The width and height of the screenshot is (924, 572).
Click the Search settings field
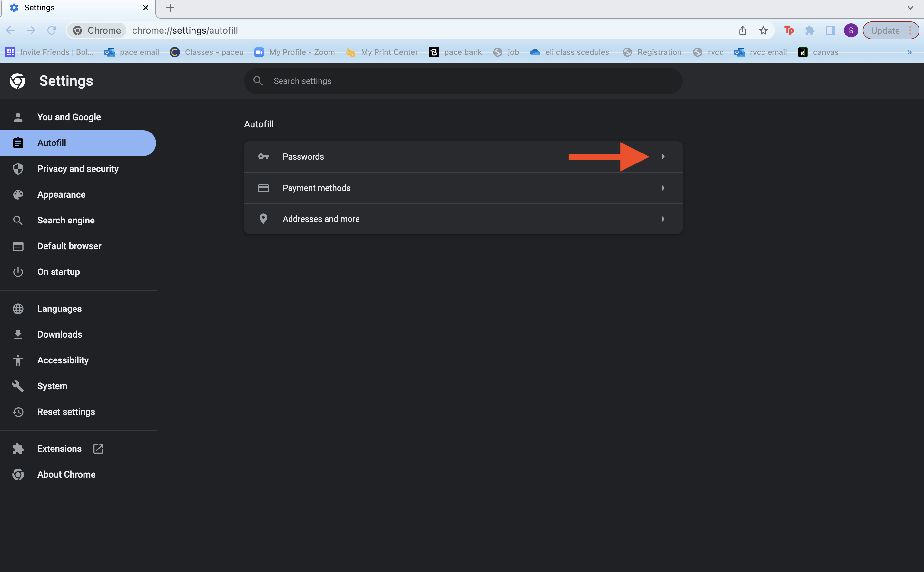463,81
